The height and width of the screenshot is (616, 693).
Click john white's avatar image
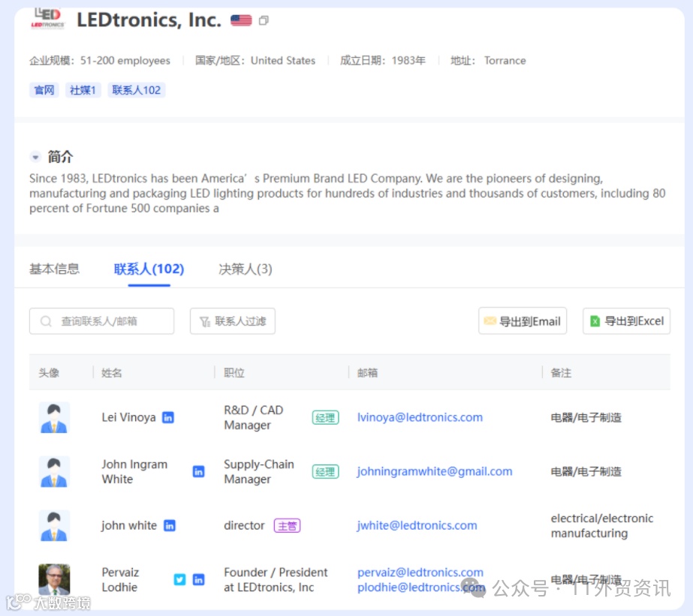click(x=54, y=525)
